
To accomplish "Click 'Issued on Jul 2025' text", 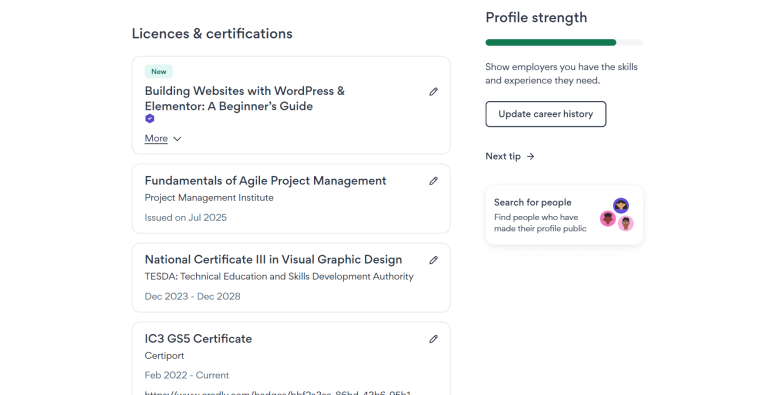I will pos(186,218).
